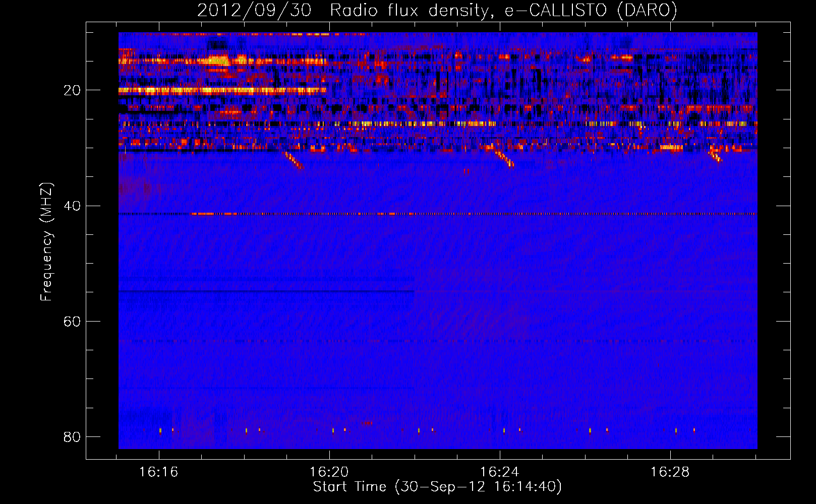Click the 80 MHz frequency tick label
The width and height of the screenshot is (816, 504).
click(x=72, y=437)
